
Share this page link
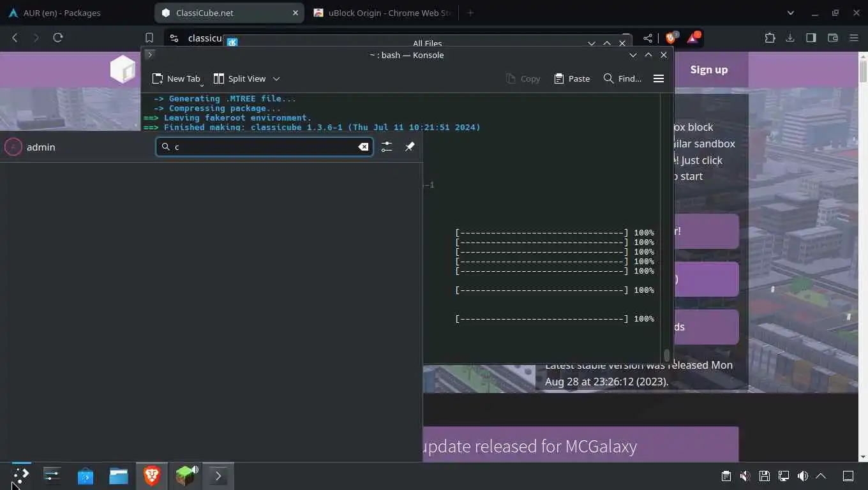click(648, 38)
